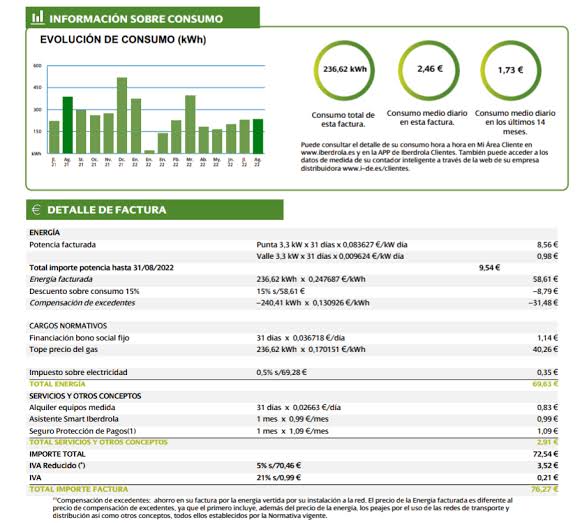Click the 58,61 € amount at row end

click(545, 279)
